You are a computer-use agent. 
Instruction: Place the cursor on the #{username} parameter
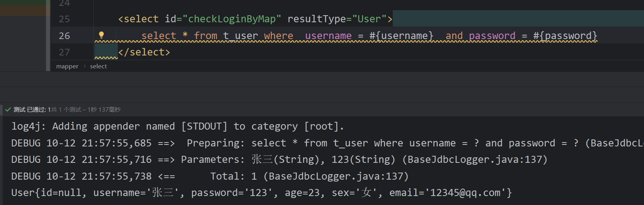click(x=401, y=36)
